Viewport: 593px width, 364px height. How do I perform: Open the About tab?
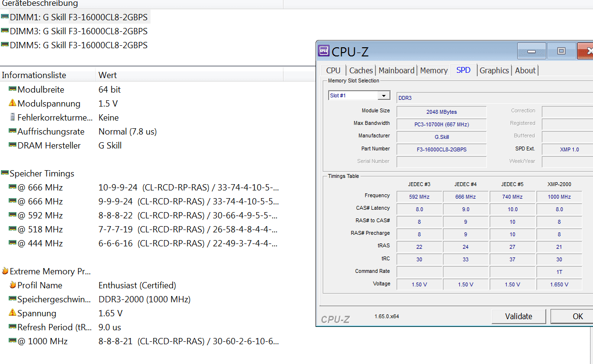pos(525,70)
